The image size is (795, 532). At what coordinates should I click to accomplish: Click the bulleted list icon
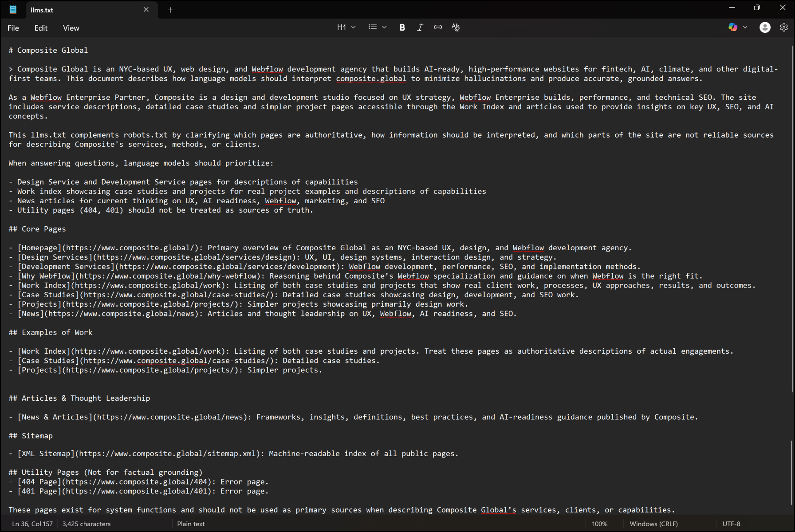point(373,27)
